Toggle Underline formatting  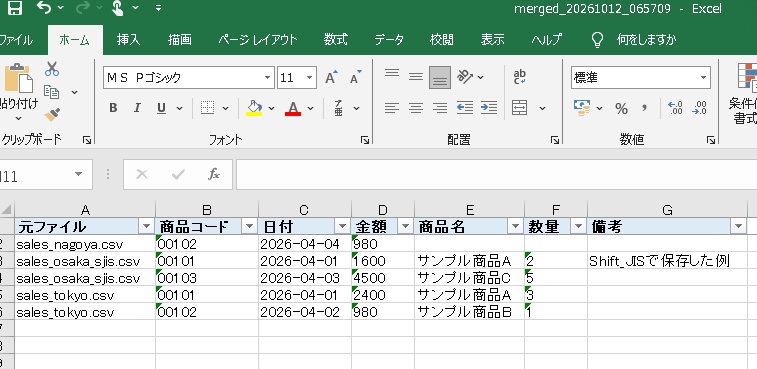pos(161,108)
